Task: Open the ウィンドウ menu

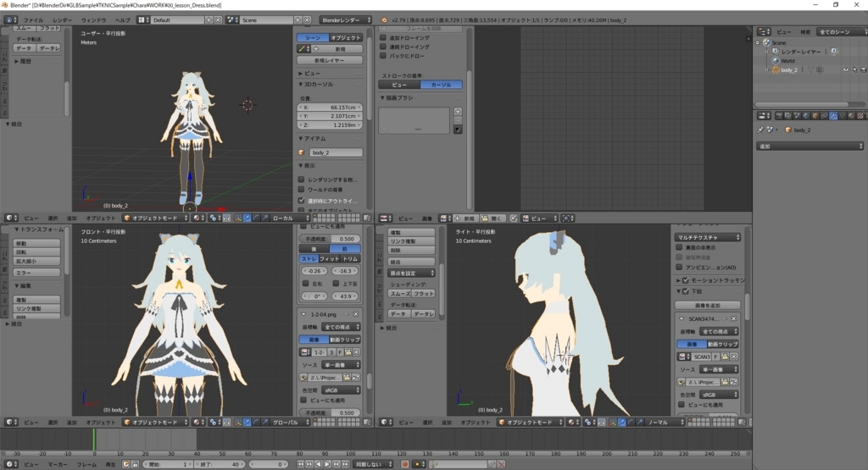Action: [x=93, y=20]
